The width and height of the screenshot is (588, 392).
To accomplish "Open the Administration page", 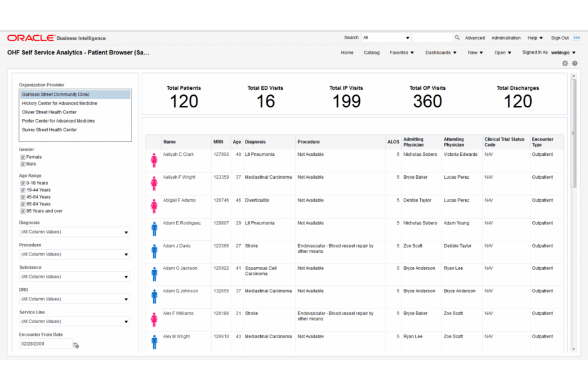I will pyautogui.click(x=506, y=38).
